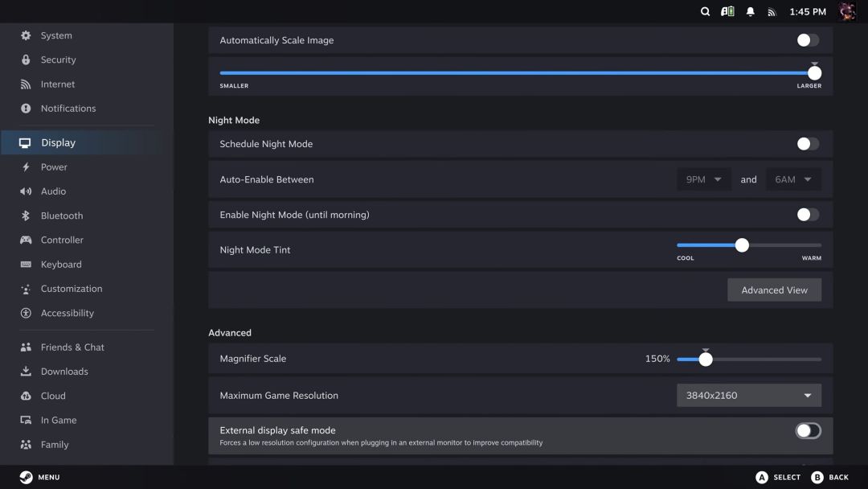The image size is (868, 489).
Task: Open the user avatar in top bar
Action: pos(847,11)
